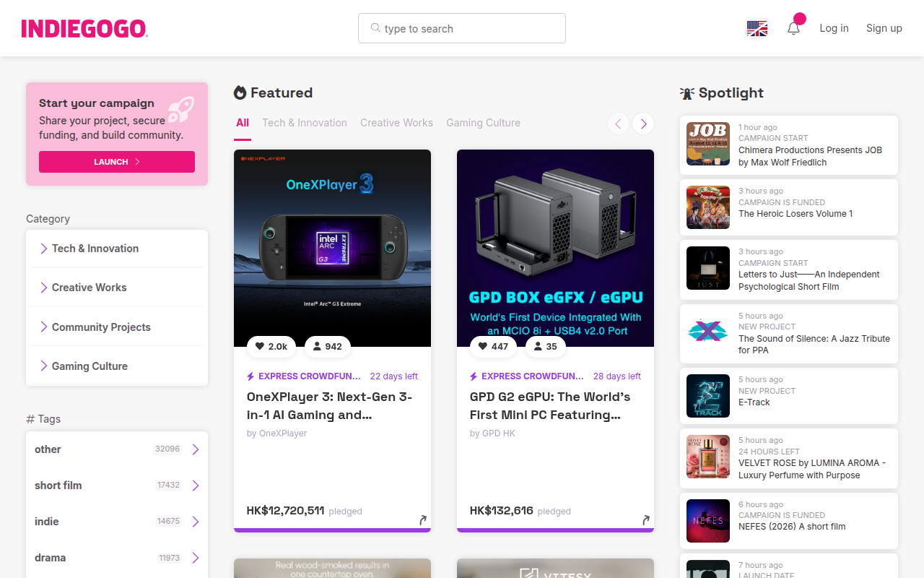Image resolution: width=924 pixels, height=578 pixels.
Task: Select the All featured tab
Action: click(243, 123)
